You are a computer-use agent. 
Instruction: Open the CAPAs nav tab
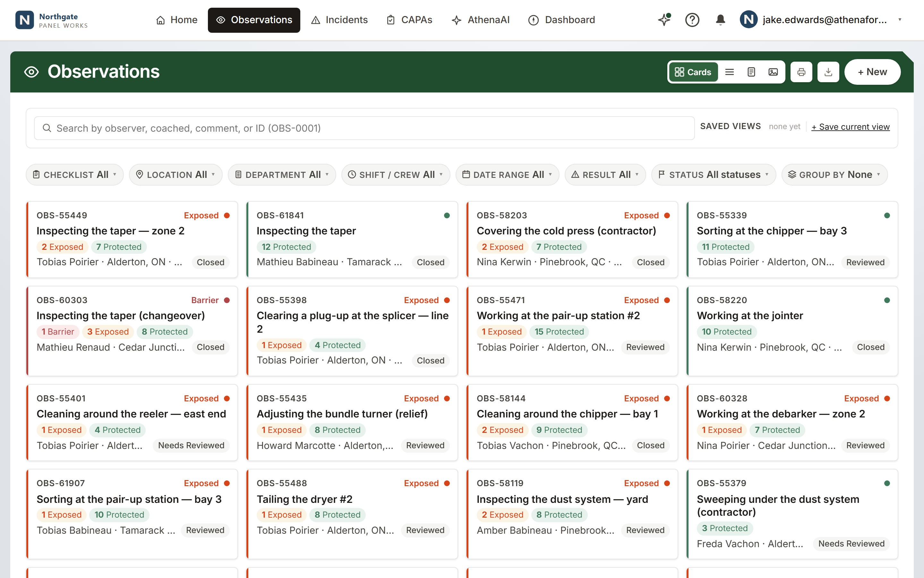pyautogui.click(x=409, y=20)
